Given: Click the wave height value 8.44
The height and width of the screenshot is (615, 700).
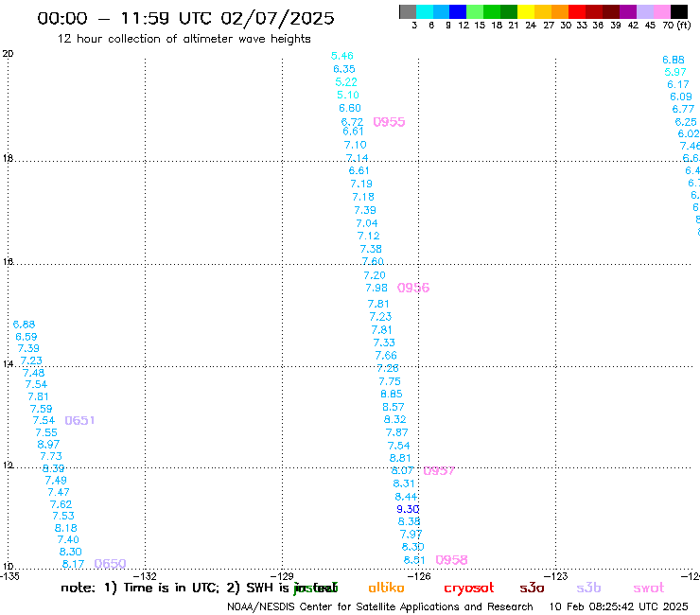Looking at the screenshot, I should point(406,497).
